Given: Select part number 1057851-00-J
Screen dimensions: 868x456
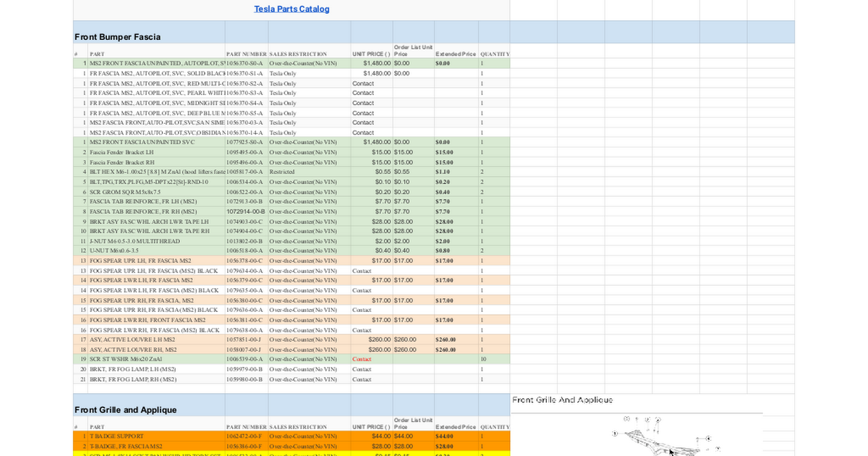Looking at the screenshot, I should pyautogui.click(x=247, y=339).
